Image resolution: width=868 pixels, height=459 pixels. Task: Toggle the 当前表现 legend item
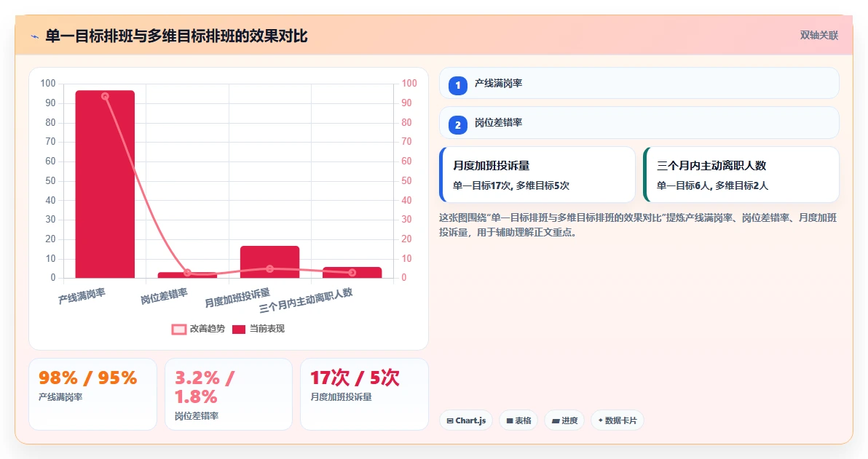click(x=258, y=329)
